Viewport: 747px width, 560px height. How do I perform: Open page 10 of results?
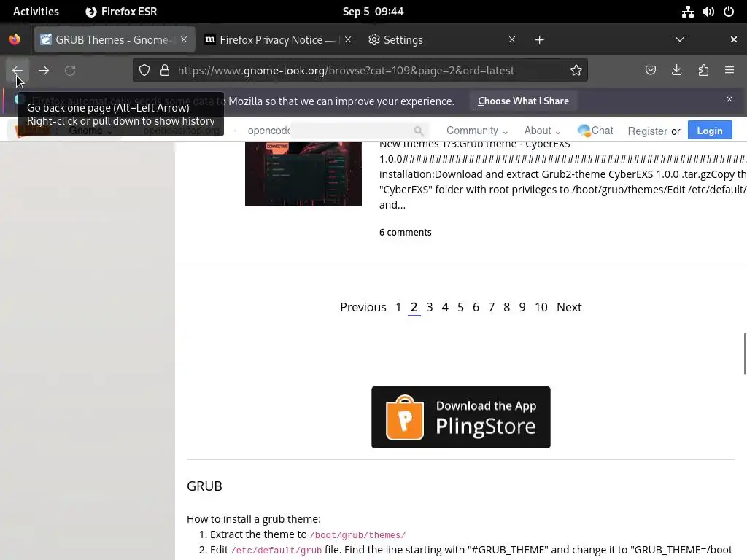pyautogui.click(x=541, y=307)
